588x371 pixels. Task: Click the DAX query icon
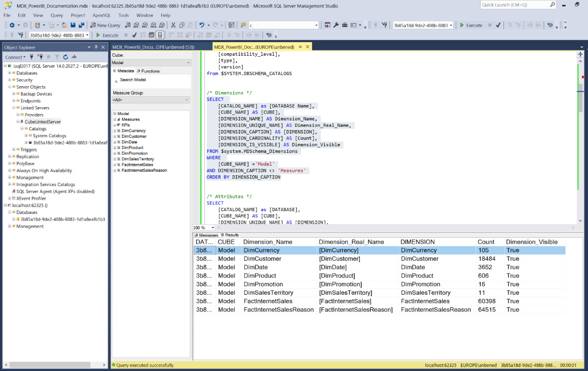pyautogui.click(x=162, y=25)
